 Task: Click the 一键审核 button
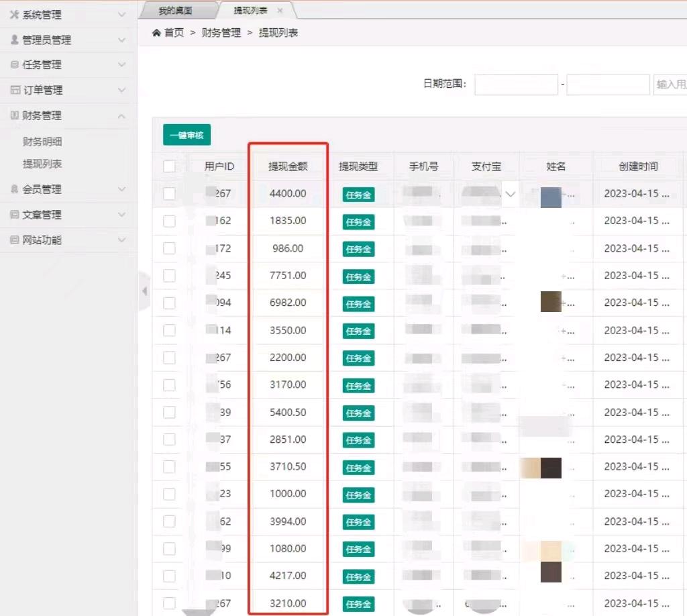(x=187, y=135)
